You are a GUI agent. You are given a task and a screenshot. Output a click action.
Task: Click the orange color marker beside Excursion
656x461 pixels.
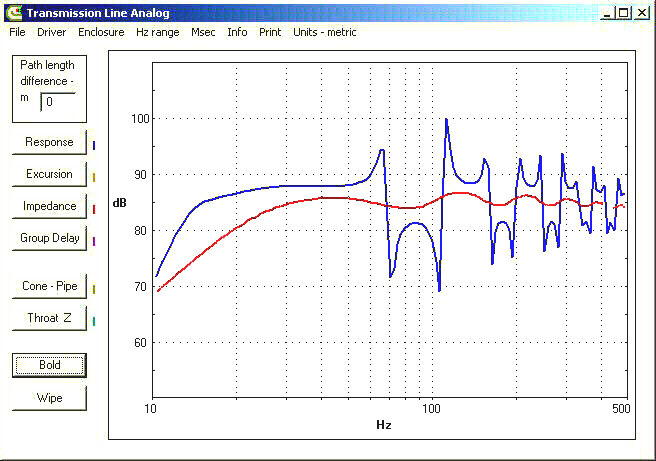[94, 177]
